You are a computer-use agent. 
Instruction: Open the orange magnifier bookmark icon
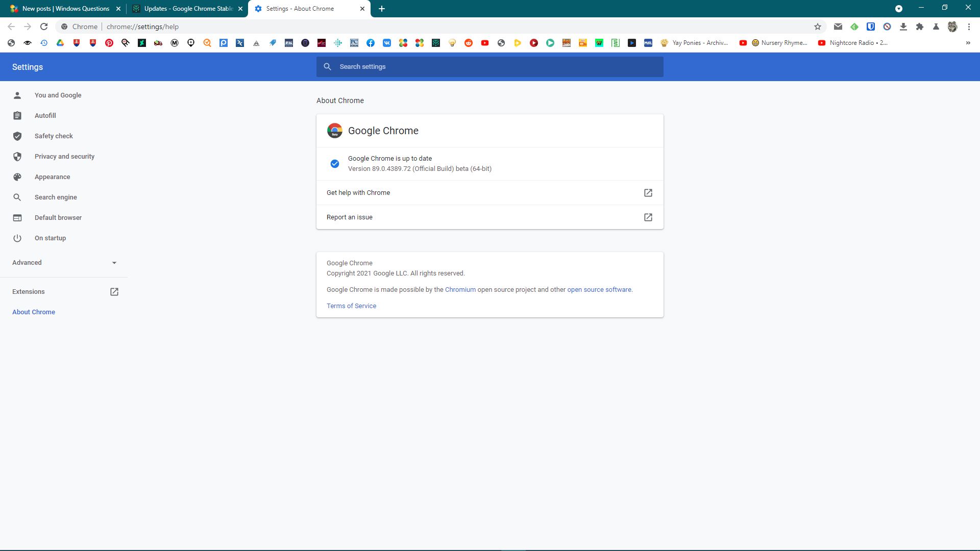(207, 43)
